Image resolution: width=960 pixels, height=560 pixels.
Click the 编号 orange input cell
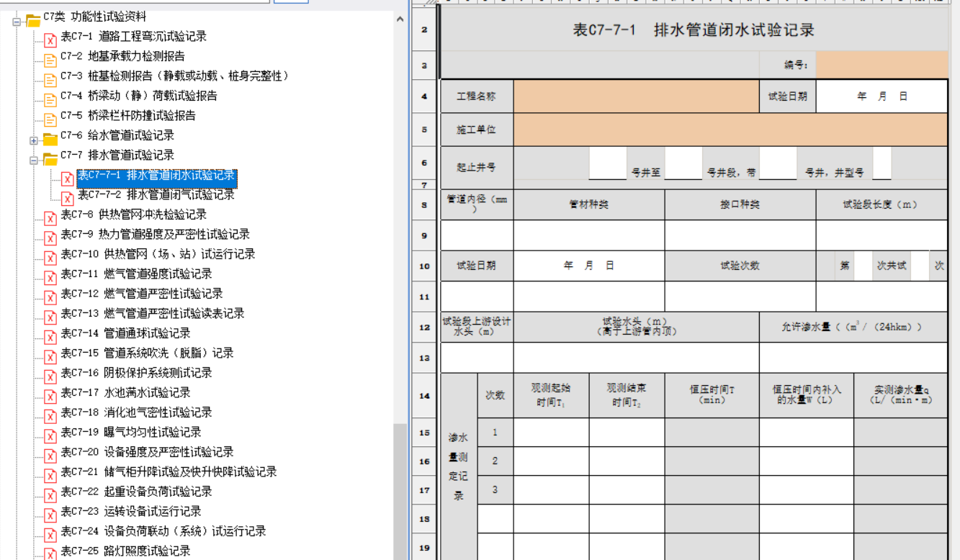point(882,65)
